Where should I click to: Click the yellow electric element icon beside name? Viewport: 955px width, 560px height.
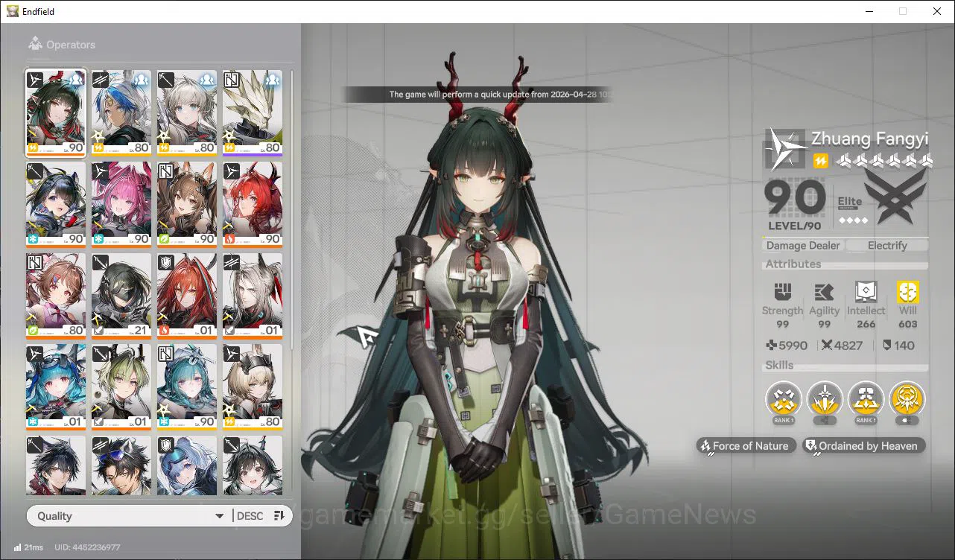pyautogui.click(x=820, y=161)
